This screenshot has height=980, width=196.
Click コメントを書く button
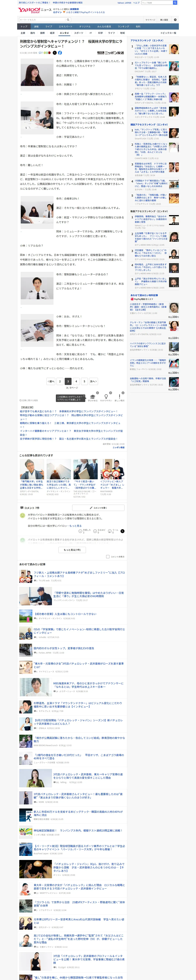[x=98, y=508]
